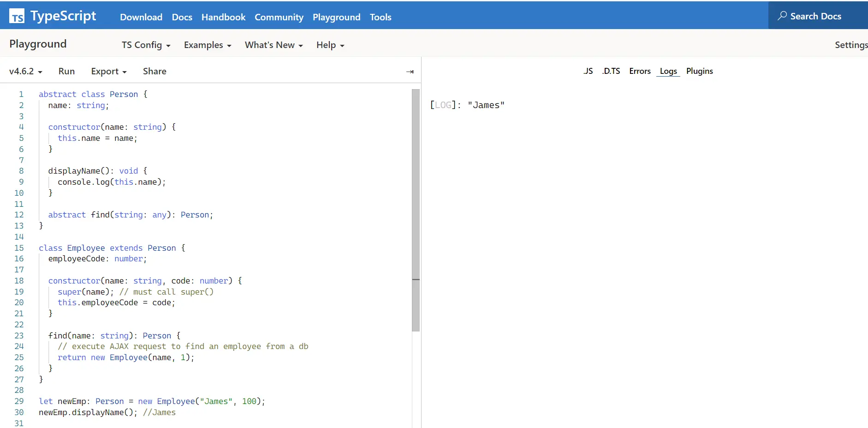
Task: Open the Community menu item
Action: tap(279, 17)
